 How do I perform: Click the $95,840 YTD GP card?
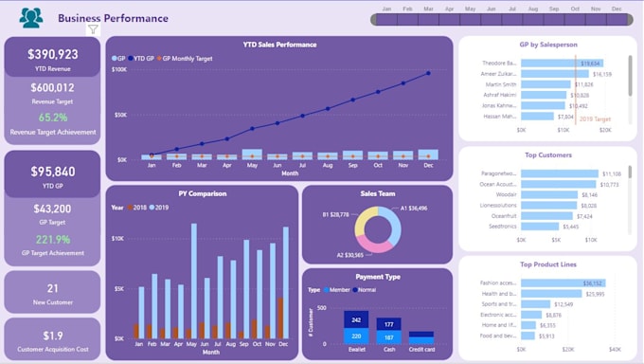(53, 174)
